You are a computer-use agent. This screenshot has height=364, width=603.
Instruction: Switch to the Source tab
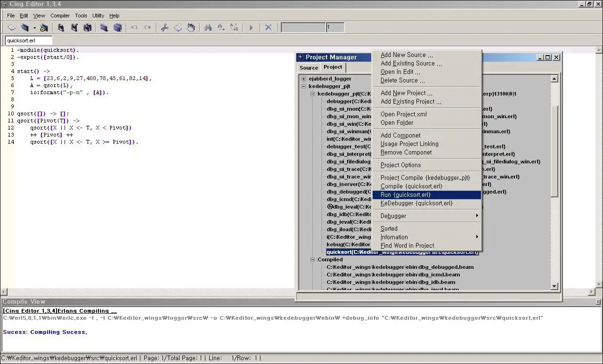(x=309, y=68)
